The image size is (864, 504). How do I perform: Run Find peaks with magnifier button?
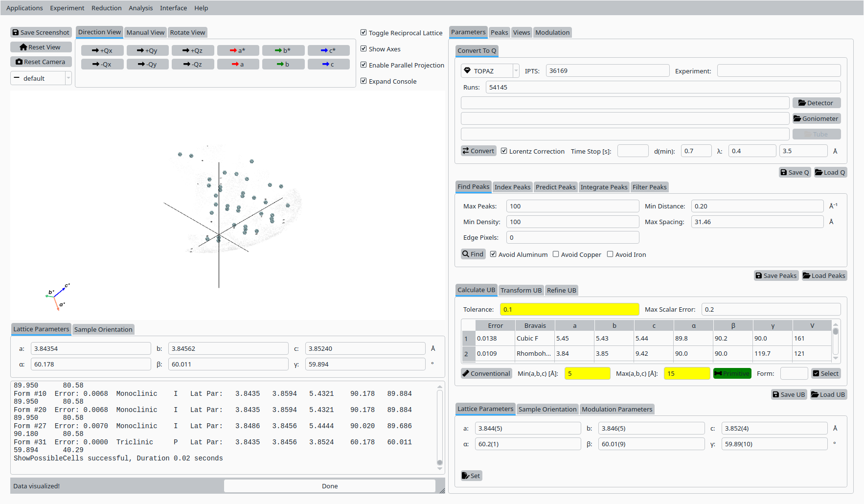(473, 254)
